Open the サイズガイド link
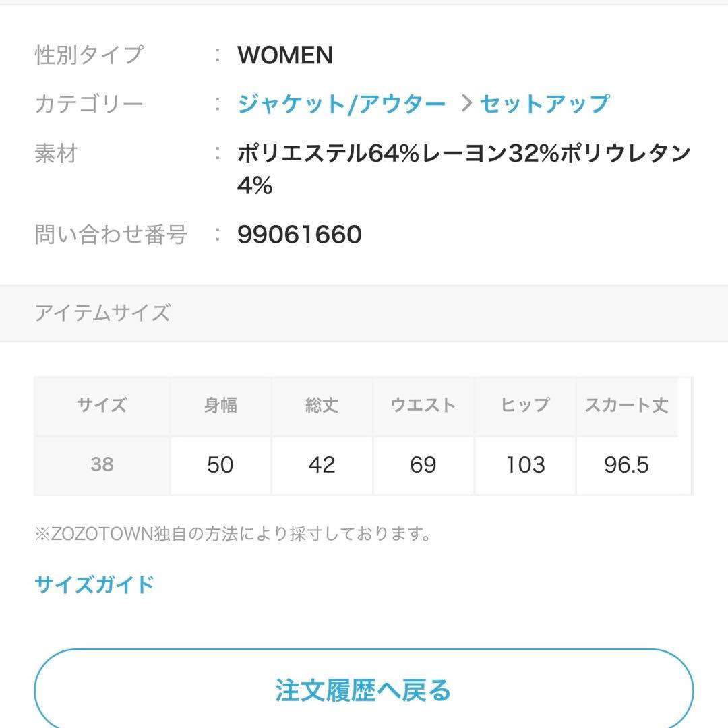The image size is (728, 728). coord(94,584)
